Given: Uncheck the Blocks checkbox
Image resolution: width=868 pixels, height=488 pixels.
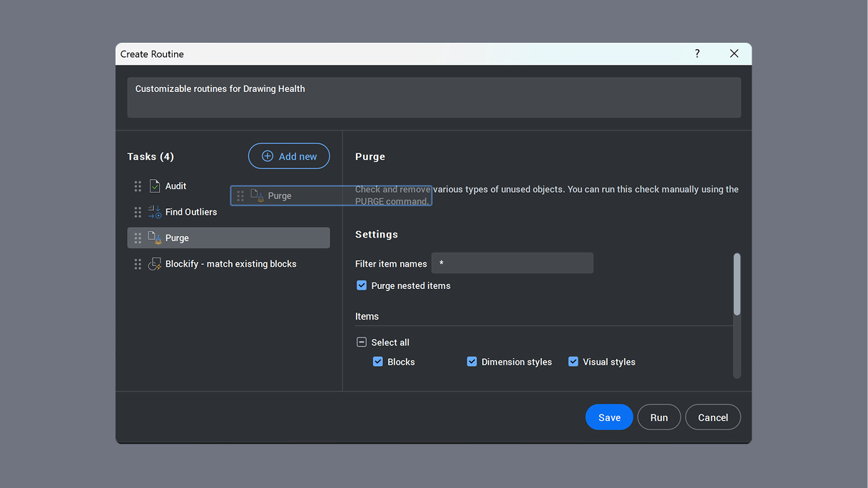Looking at the screenshot, I should tap(378, 362).
